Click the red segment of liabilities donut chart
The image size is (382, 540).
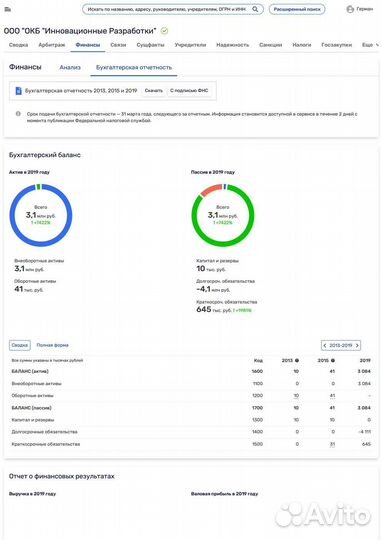[210, 190]
